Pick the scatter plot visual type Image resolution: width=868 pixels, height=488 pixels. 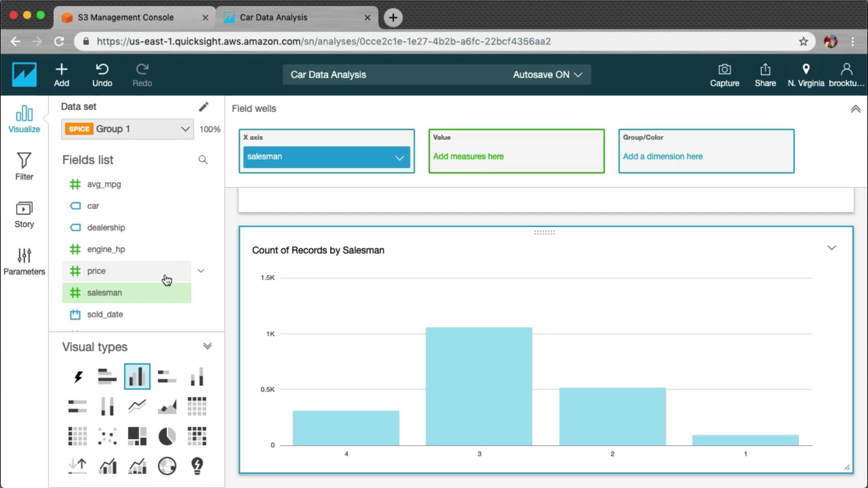click(x=107, y=436)
